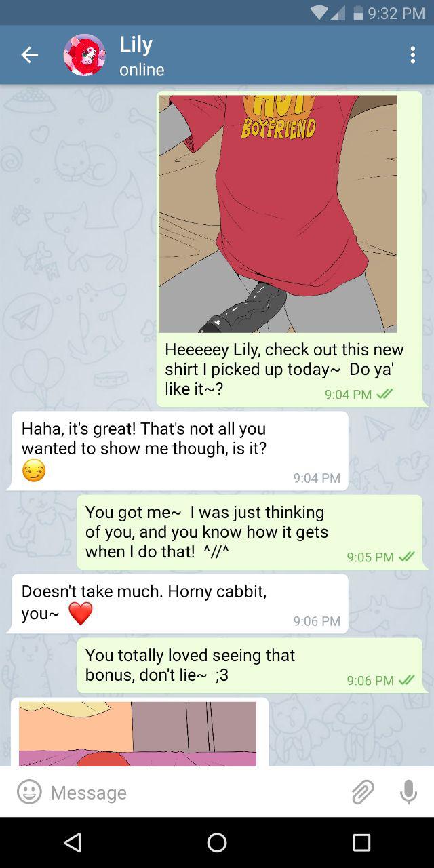
Task: Select the "Doesn't take much" message bubble
Action: pyautogui.click(x=179, y=604)
